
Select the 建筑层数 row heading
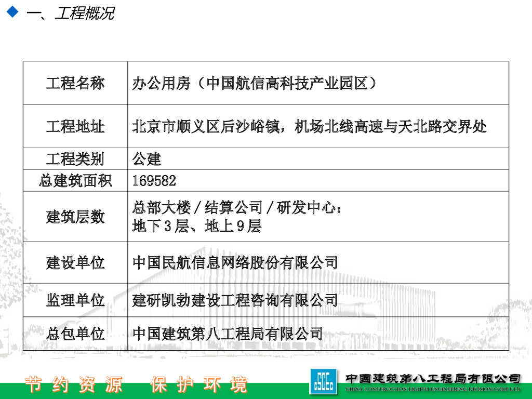(74, 217)
